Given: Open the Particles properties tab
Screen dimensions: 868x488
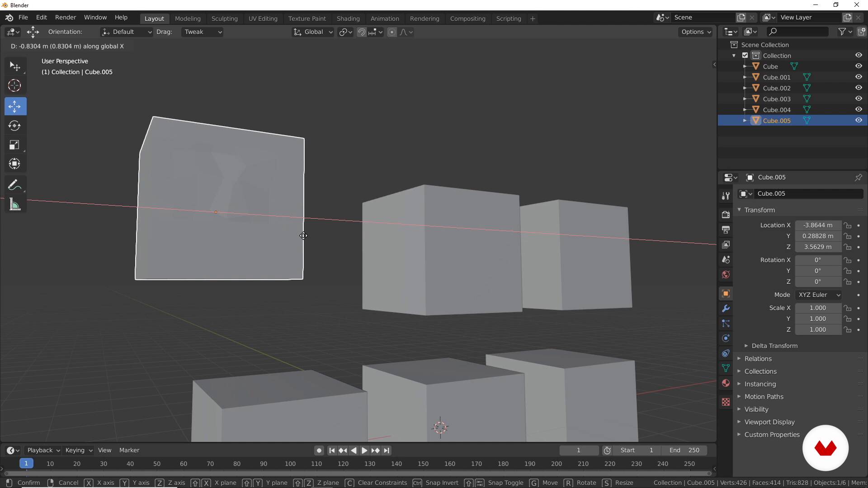Looking at the screenshot, I should 726,324.
